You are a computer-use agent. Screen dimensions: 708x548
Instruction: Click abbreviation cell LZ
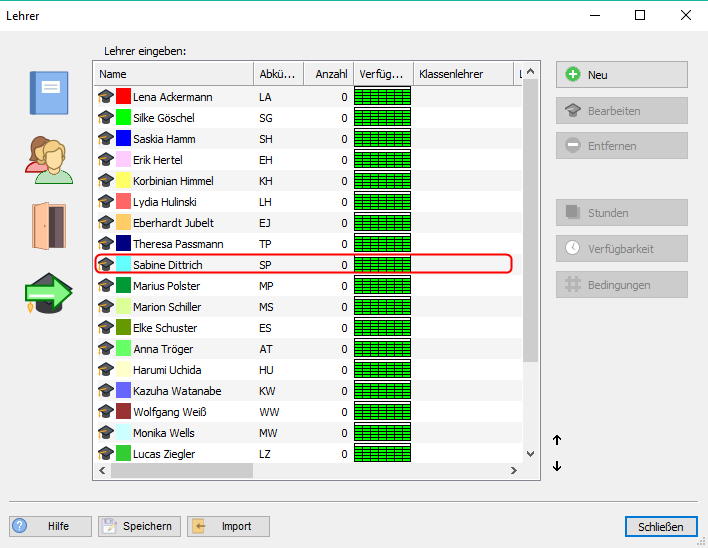pyautogui.click(x=265, y=454)
